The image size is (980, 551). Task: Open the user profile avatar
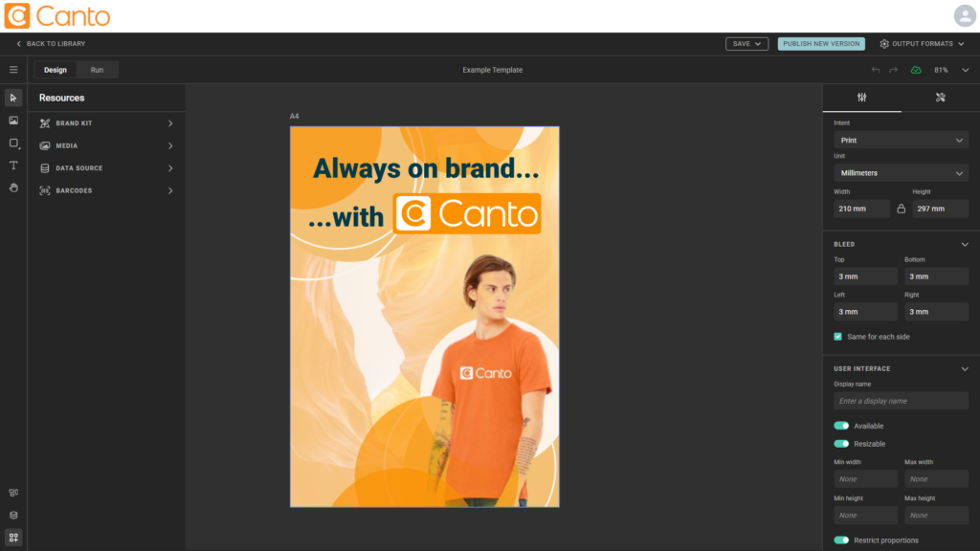point(964,15)
